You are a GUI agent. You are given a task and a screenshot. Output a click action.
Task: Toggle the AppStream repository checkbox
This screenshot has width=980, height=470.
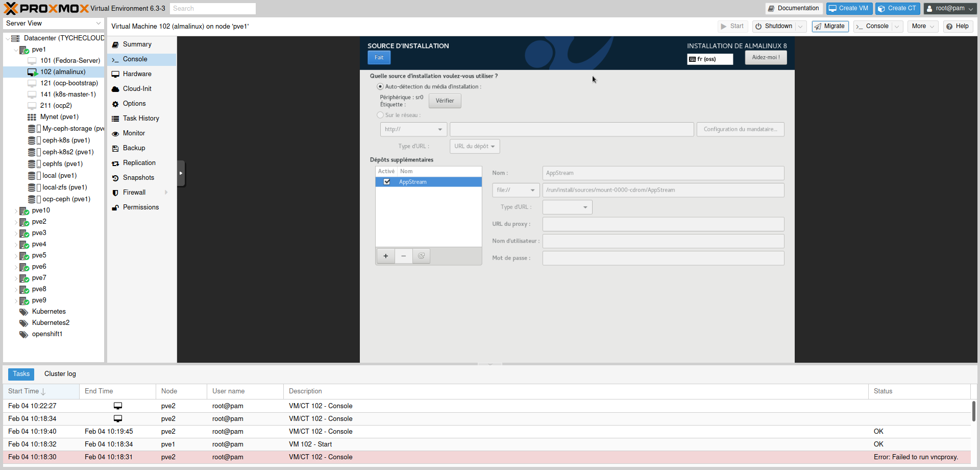(x=387, y=182)
